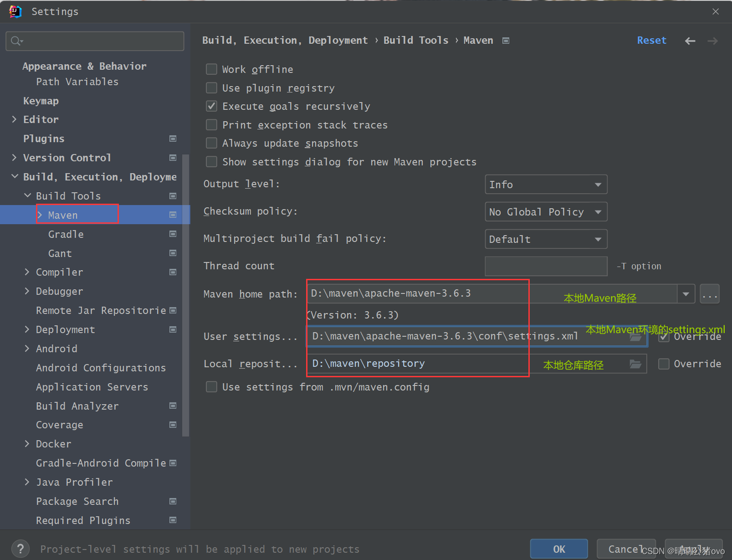Expand the Docker node
The width and height of the screenshot is (732, 560).
[27, 444]
